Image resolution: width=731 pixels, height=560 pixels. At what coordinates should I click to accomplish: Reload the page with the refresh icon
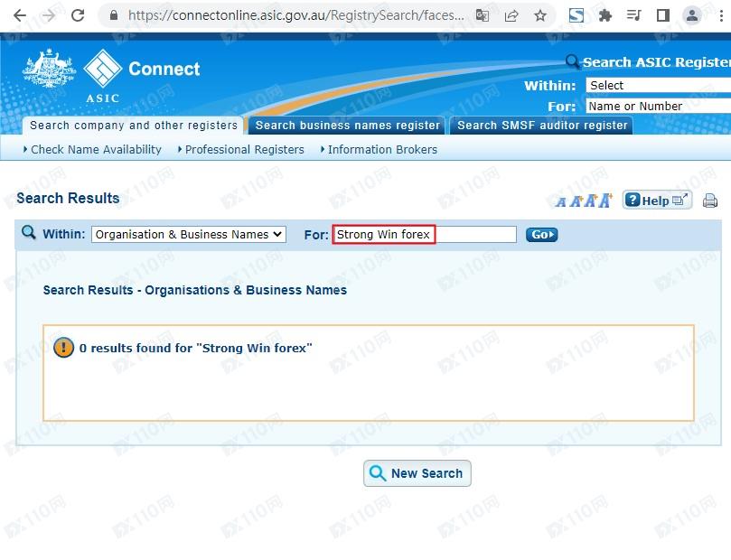coord(78,15)
